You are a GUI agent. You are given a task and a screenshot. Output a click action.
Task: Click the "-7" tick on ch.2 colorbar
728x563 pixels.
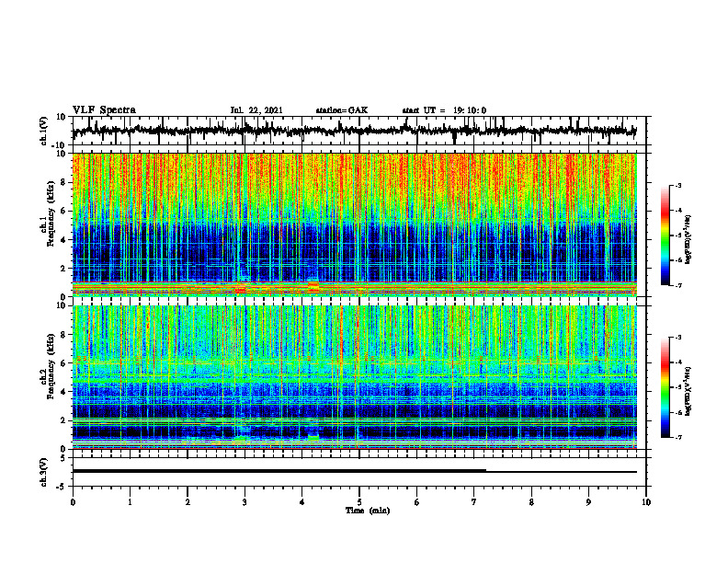pos(677,438)
